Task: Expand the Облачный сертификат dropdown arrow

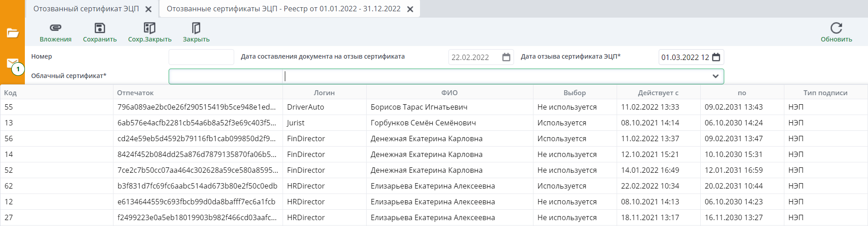Action: pyautogui.click(x=716, y=76)
